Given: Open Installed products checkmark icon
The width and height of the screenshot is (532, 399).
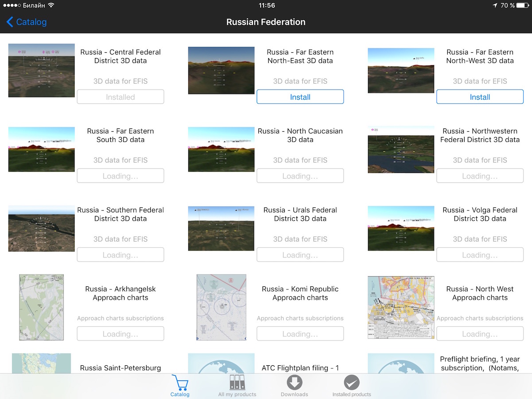Looking at the screenshot, I should pos(352,383).
